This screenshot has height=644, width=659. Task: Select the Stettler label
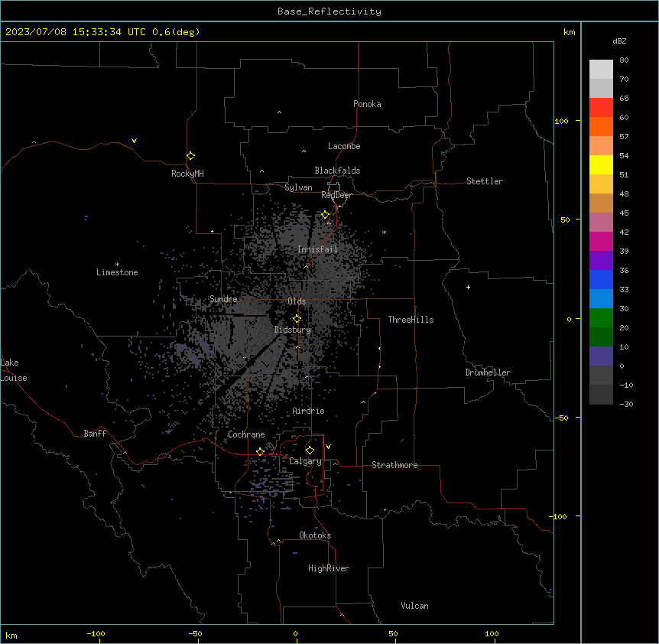click(x=485, y=181)
